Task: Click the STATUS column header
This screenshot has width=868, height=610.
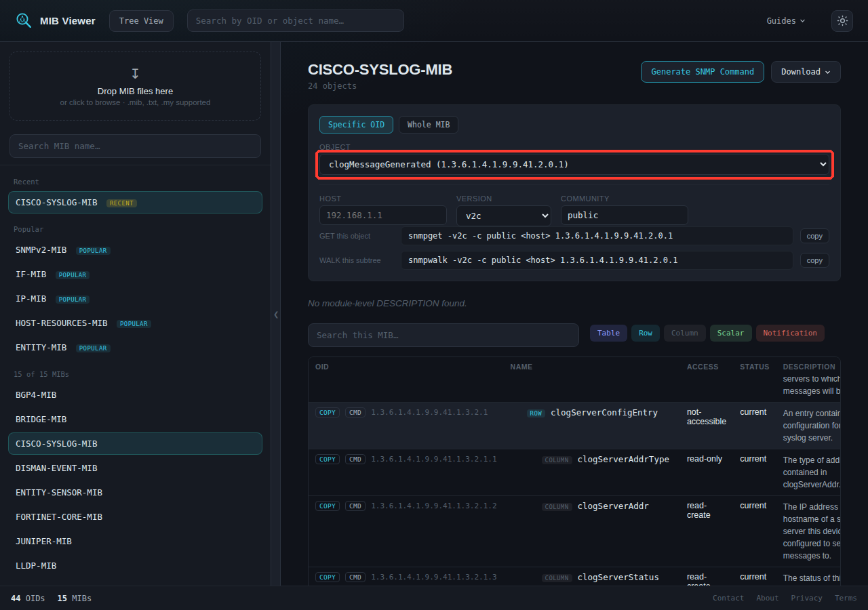Action: point(755,367)
